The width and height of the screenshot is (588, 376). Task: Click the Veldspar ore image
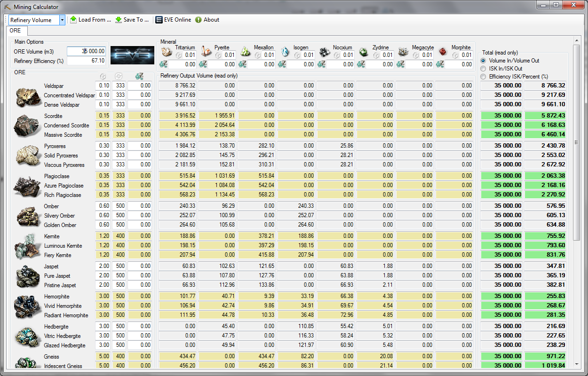[28, 95]
